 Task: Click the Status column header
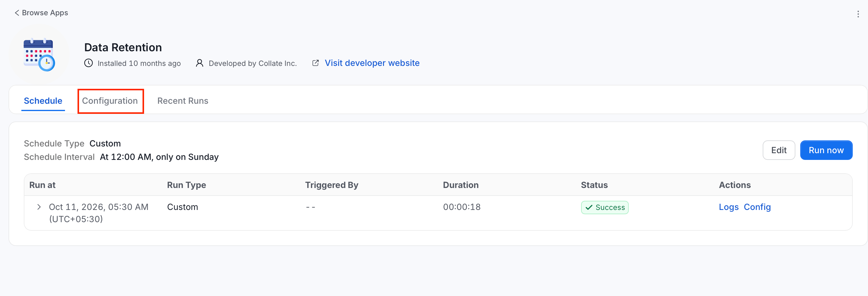coord(594,185)
